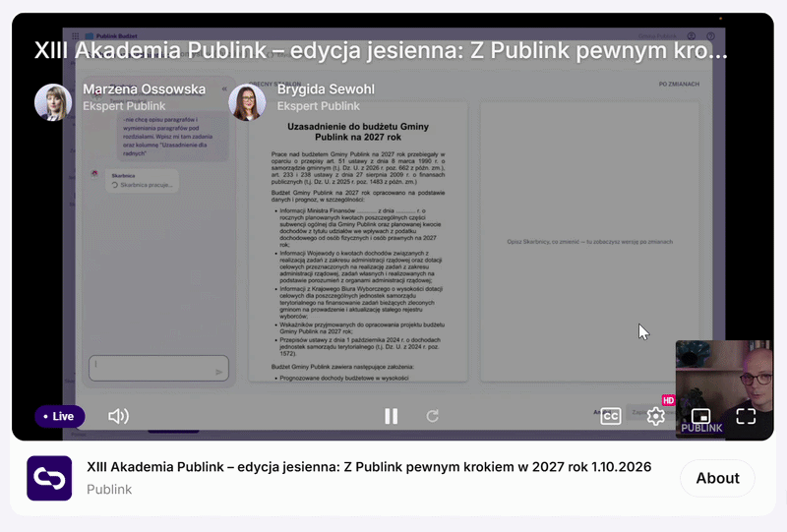Click the PO ZMIANACH column label
Viewport: 787px width, 532px height.
[x=679, y=85]
